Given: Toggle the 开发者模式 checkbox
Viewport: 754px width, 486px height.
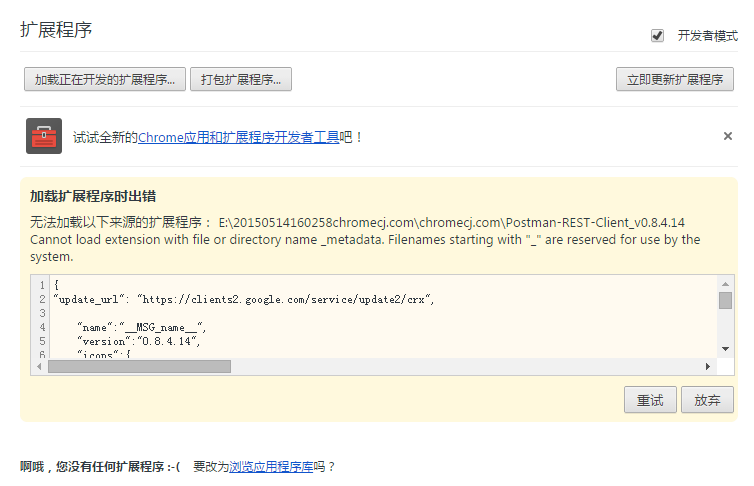Looking at the screenshot, I should point(657,36).
